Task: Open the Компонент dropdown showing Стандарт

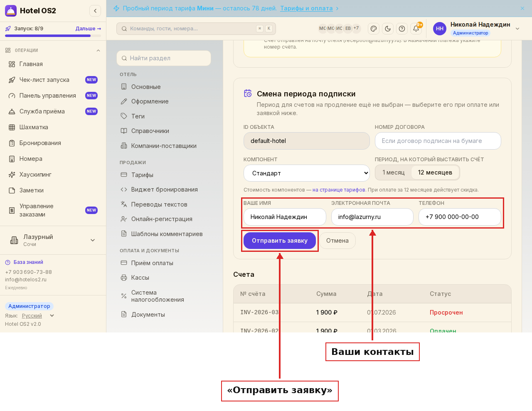Action: point(307,173)
